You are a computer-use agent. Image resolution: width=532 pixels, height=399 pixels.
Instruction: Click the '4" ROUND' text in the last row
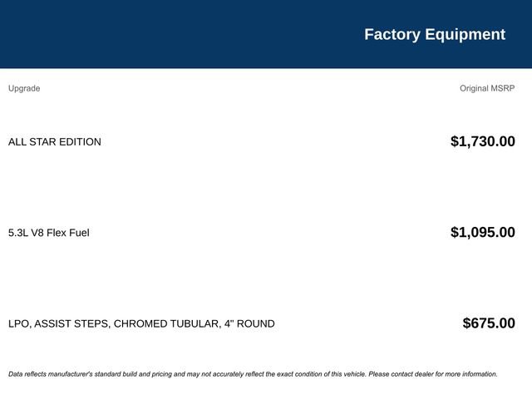(249, 323)
